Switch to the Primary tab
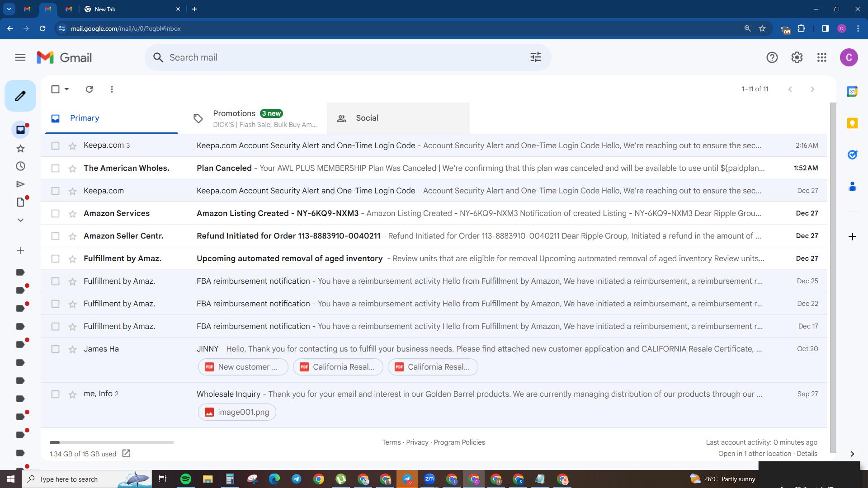Image resolution: width=868 pixels, height=488 pixels. (x=112, y=118)
